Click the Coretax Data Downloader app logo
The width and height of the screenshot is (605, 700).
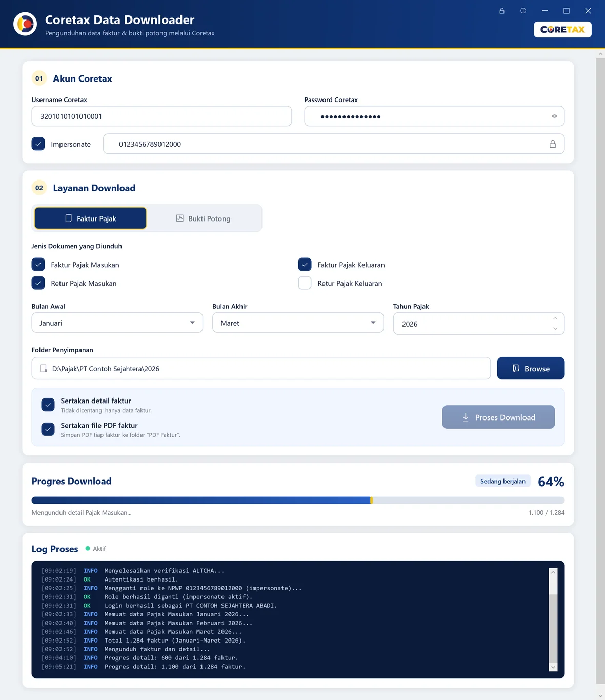pyautogui.click(x=25, y=24)
